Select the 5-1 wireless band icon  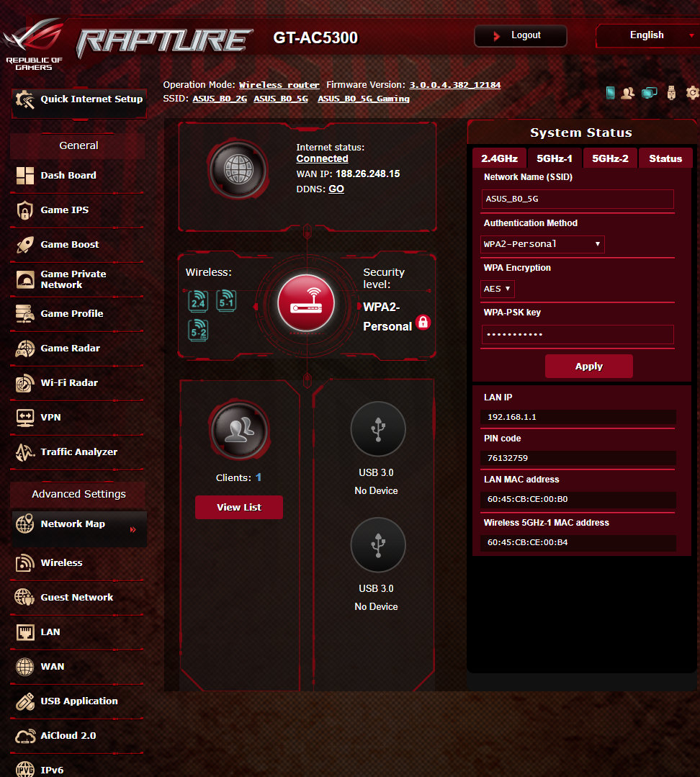pos(226,301)
